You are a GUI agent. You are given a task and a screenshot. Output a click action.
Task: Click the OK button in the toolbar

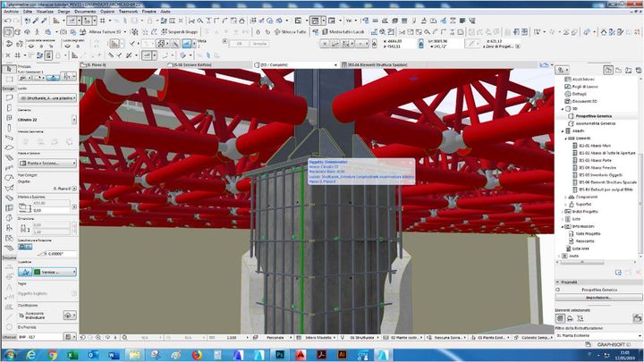239,44
